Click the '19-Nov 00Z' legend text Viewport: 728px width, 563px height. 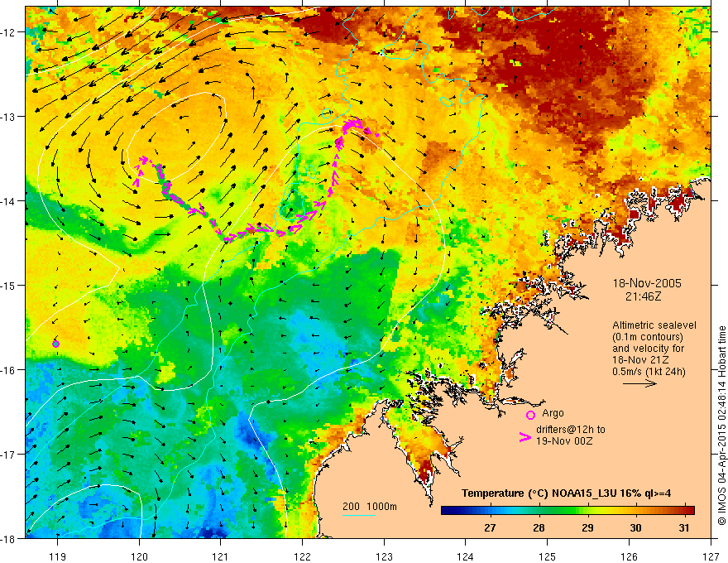pyautogui.click(x=564, y=441)
